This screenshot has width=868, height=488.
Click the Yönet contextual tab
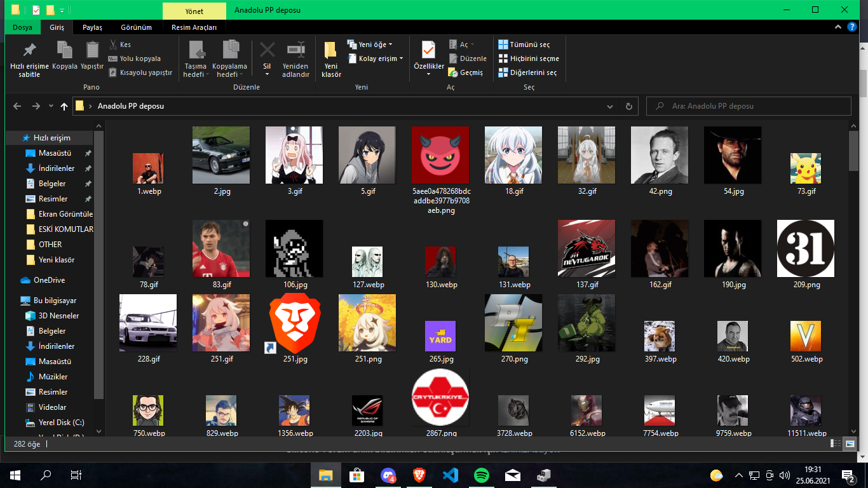tap(194, 11)
